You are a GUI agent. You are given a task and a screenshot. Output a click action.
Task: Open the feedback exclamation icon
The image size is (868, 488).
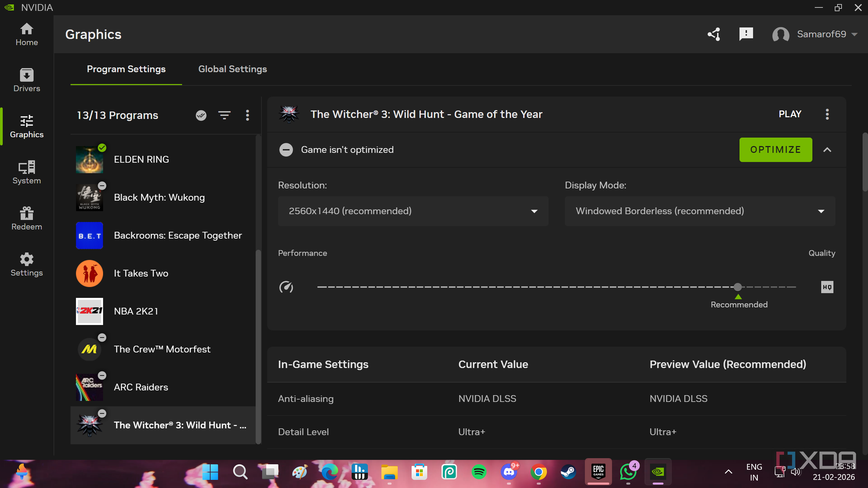746,34
